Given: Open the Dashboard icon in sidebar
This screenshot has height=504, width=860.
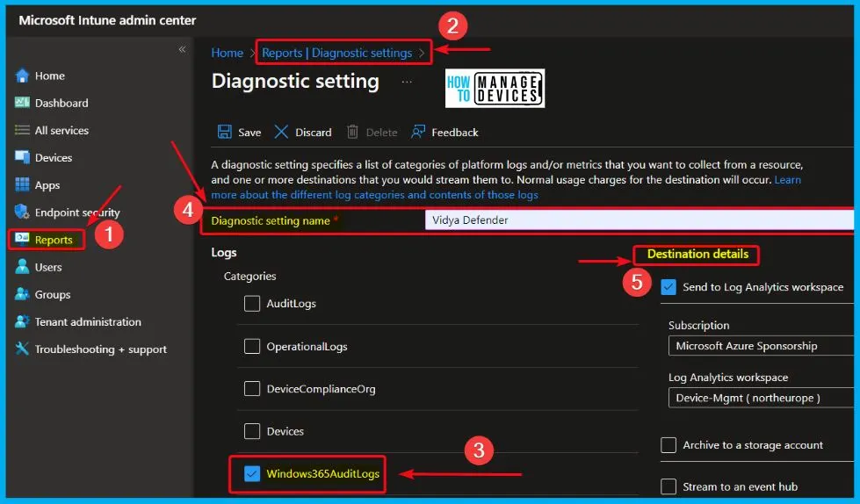Looking at the screenshot, I should 23,104.
